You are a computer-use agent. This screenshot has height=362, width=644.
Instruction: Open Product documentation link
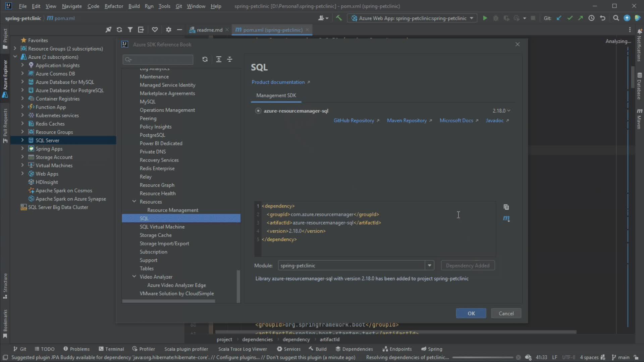tap(278, 82)
